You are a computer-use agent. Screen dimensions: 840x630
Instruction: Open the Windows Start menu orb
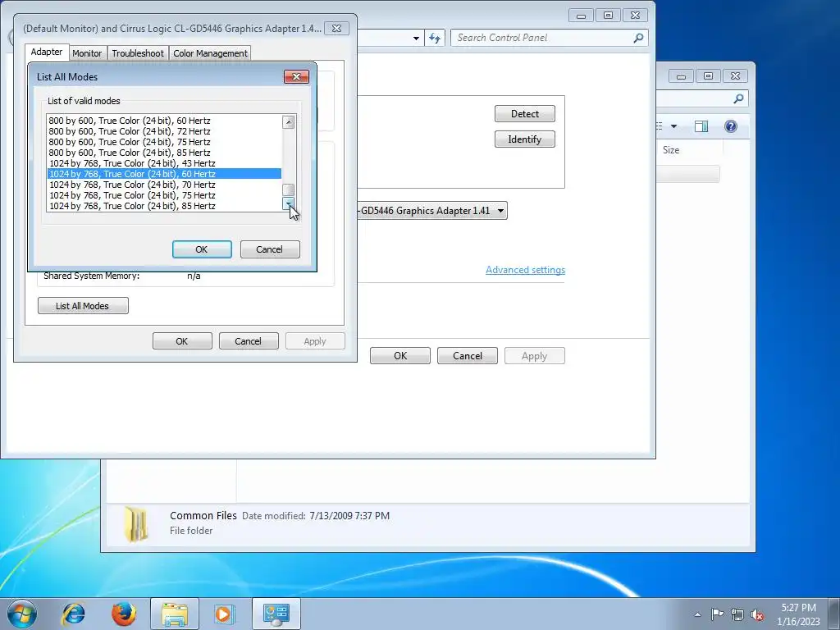[22, 614]
